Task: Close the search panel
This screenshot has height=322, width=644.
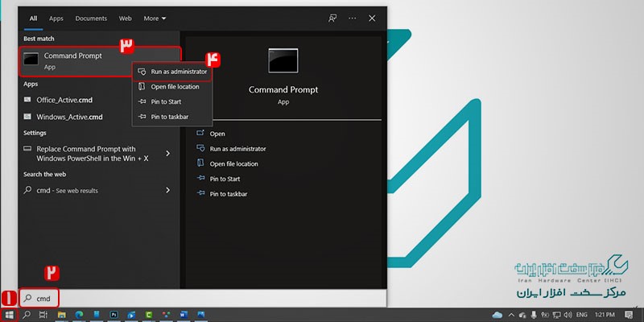Action: coord(372,19)
